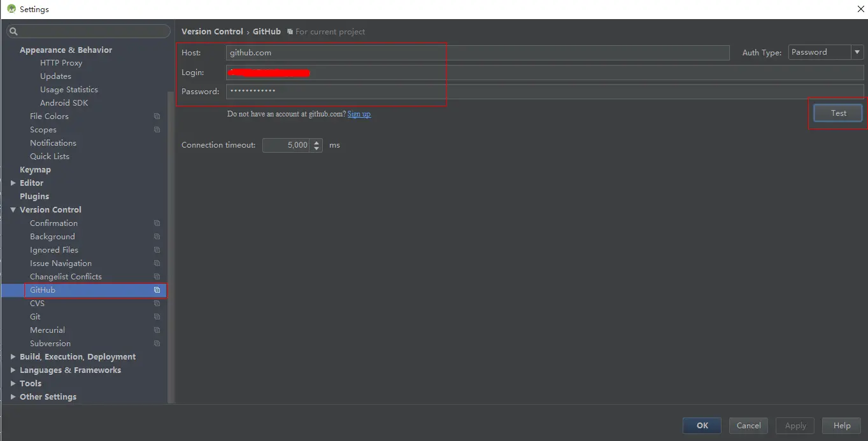The height and width of the screenshot is (441, 868).
Task: Click Version Control in the breadcrumb
Action: click(212, 32)
